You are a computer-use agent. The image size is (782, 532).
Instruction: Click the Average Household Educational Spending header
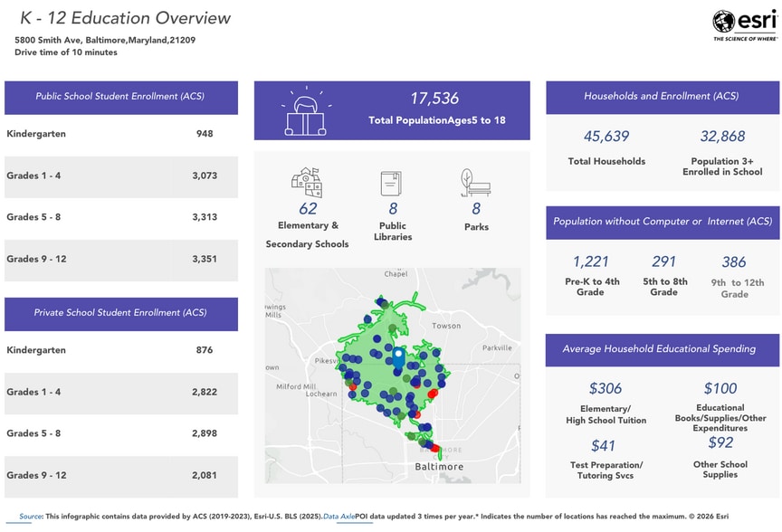tap(662, 349)
